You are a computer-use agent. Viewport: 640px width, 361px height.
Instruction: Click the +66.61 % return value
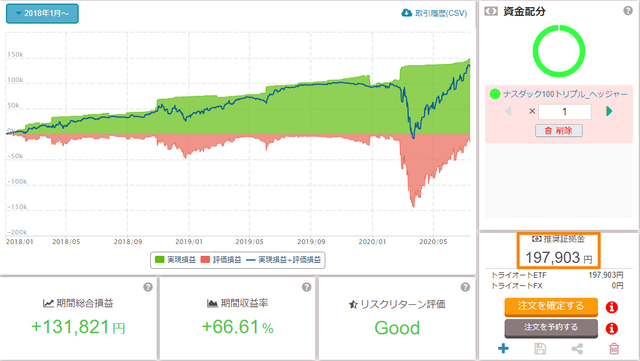coord(238,328)
